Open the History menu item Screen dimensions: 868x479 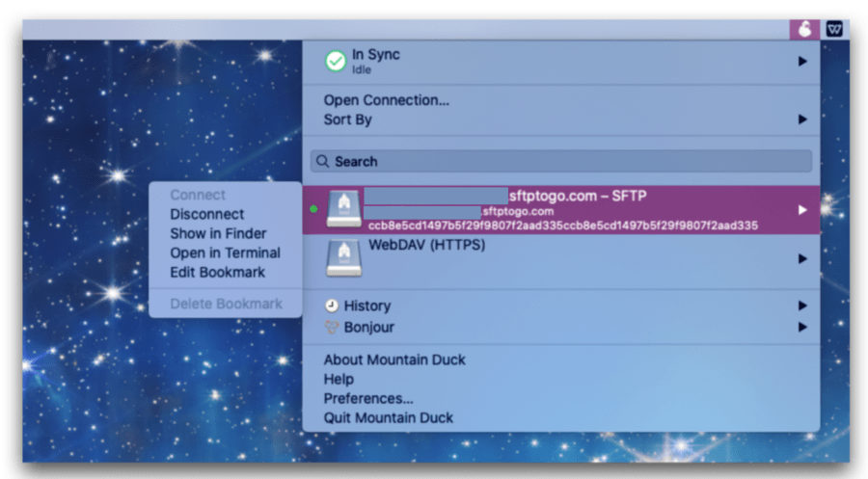click(367, 306)
